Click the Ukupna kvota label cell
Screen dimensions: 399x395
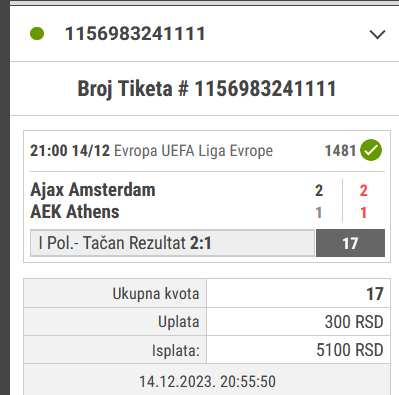pos(115,293)
